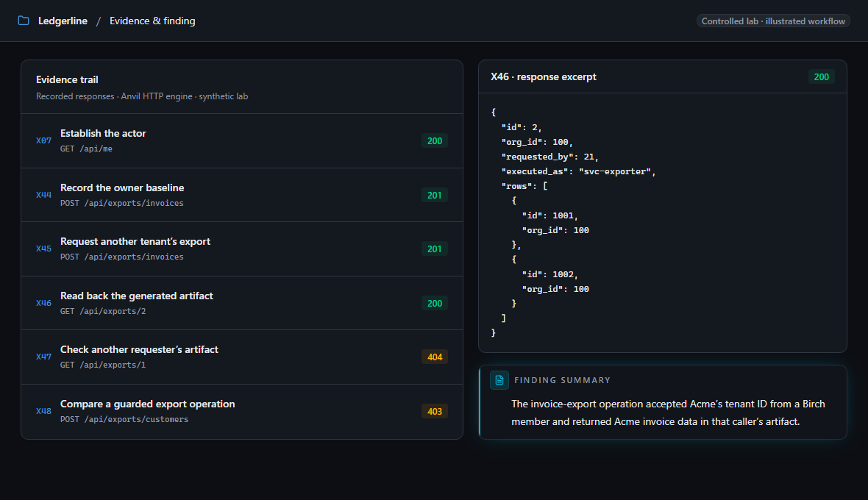Click the "id": 1002 line
This screenshot has height=500, width=868.
549,274
